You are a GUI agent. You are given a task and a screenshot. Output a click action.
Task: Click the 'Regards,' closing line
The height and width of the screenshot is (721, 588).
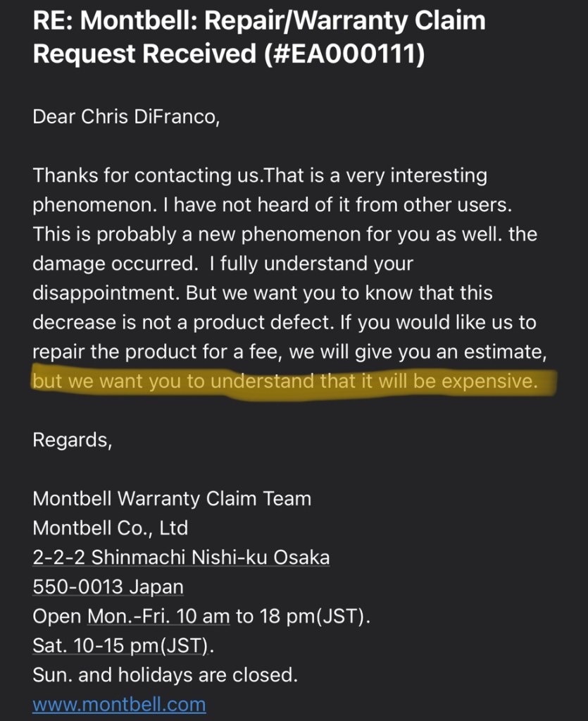coord(73,440)
